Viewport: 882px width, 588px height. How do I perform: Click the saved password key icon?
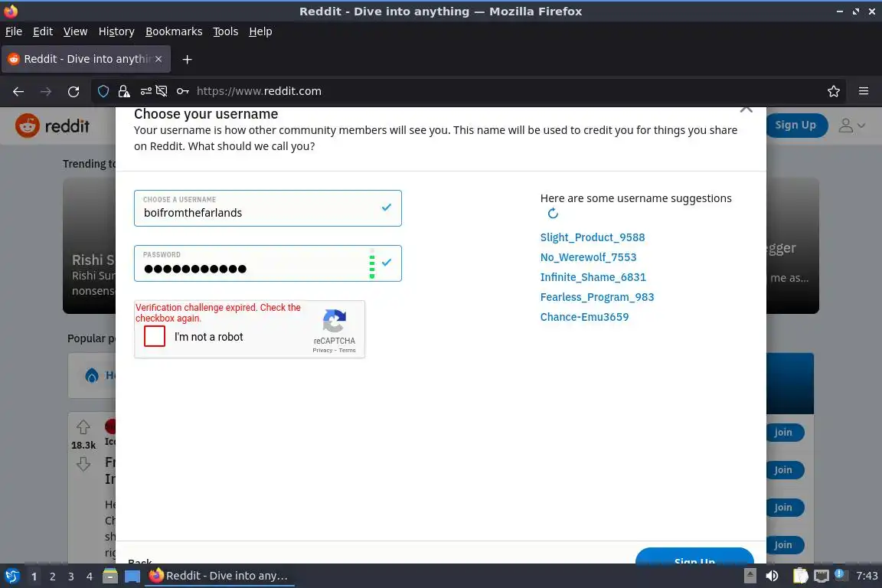coord(182,91)
